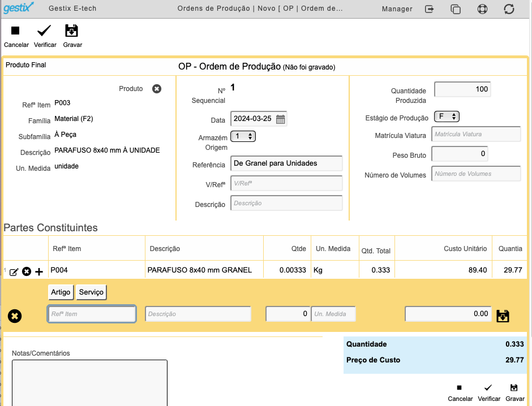Click quantity field in new line

(x=288, y=314)
